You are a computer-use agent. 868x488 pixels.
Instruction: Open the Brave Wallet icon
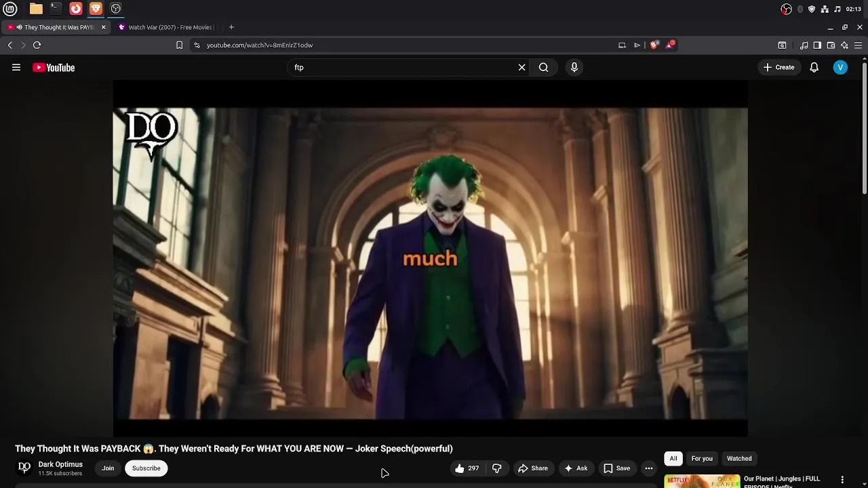click(x=831, y=45)
